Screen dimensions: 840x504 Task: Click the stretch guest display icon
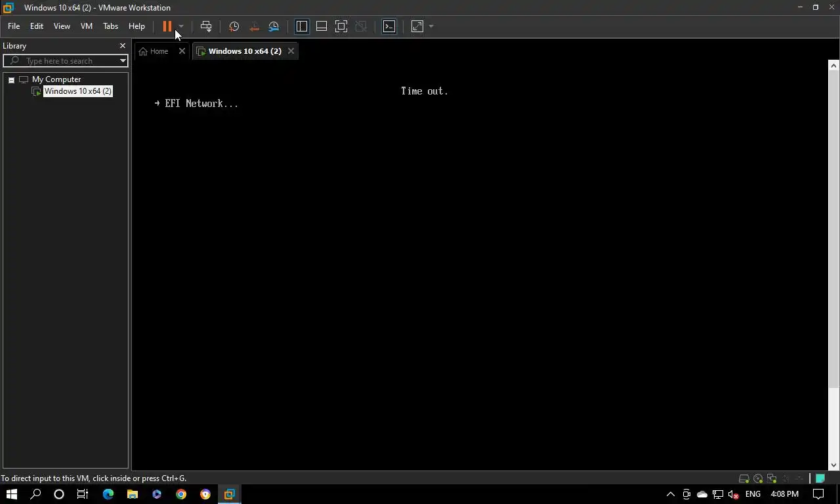click(417, 26)
